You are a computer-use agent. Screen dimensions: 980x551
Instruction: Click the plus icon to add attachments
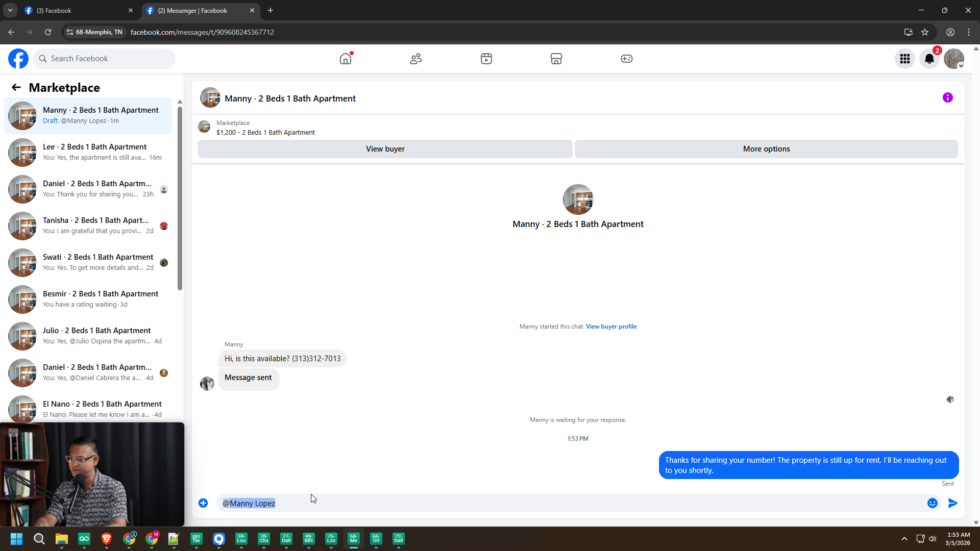(x=203, y=503)
